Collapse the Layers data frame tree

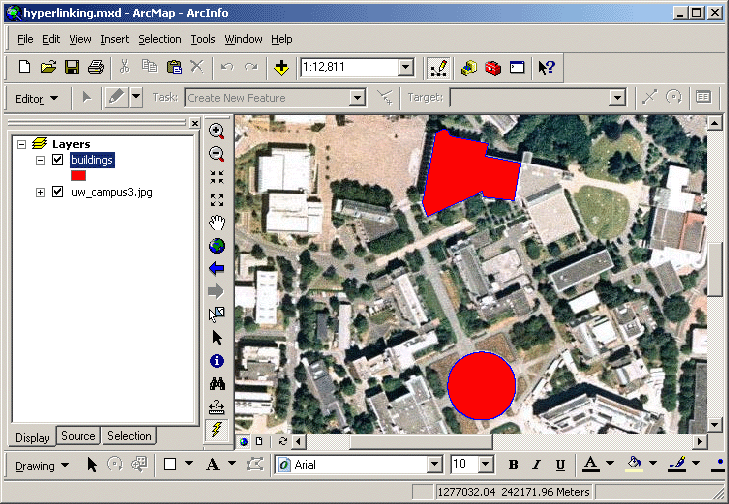pyautogui.click(x=21, y=144)
